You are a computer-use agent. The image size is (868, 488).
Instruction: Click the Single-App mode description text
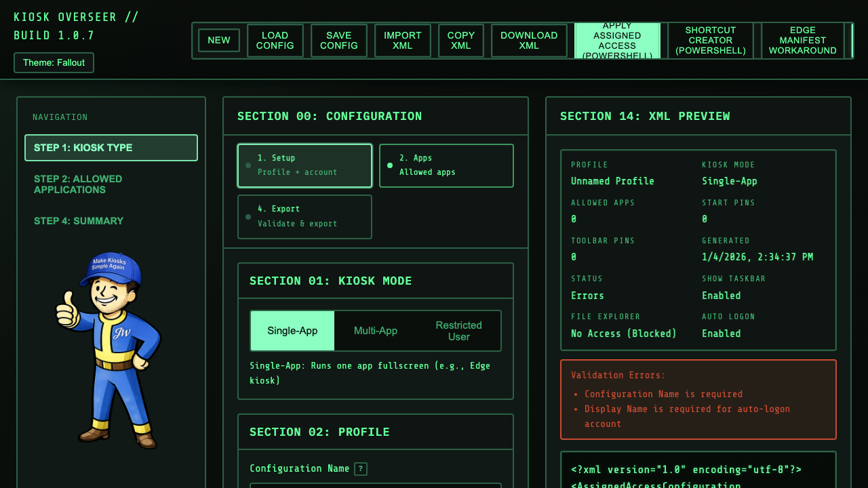(x=370, y=373)
